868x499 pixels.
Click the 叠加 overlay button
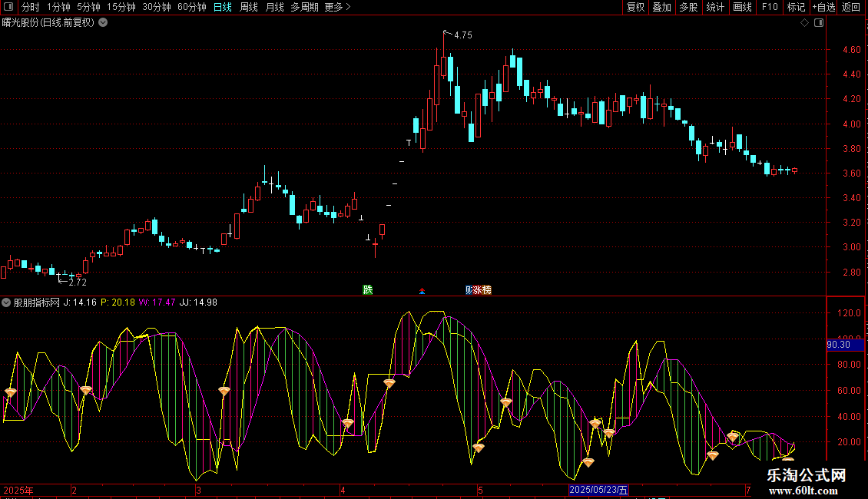[661, 7]
